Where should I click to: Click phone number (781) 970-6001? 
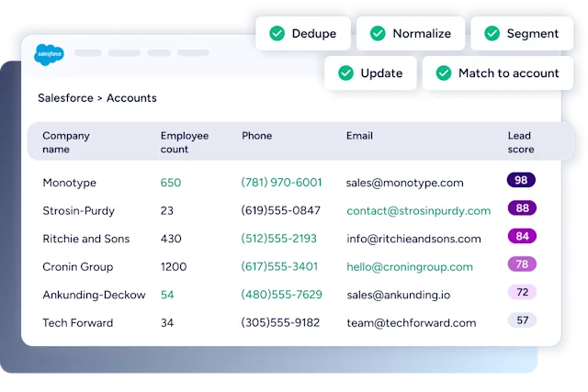[281, 183]
